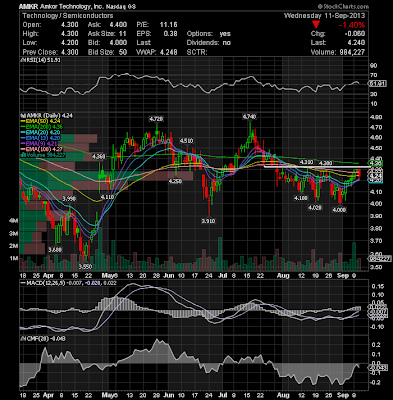Click the 4.110 price annotation
This screenshot has height=400, width=393.
(x=108, y=197)
